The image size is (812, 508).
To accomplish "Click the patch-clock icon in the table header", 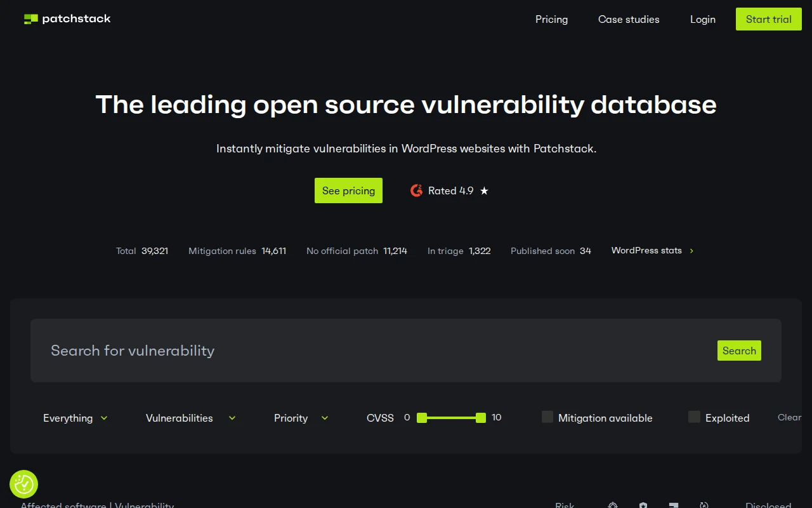I will click(704, 505).
